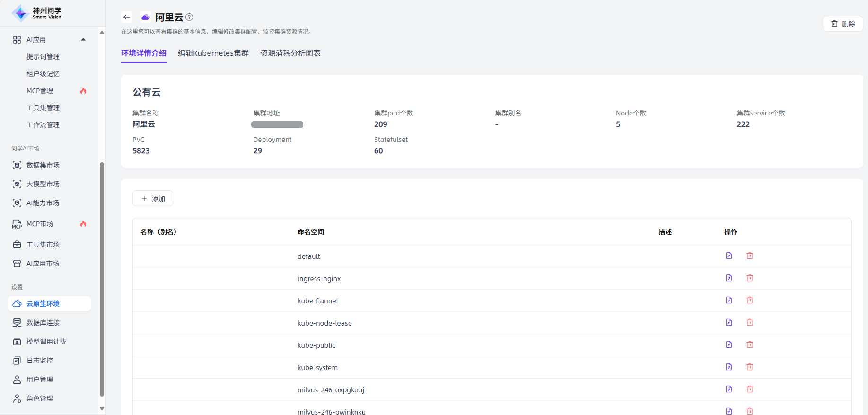Click the help question mark beside 阿里云 title
Screen dimensions: 868x415
click(189, 17)
